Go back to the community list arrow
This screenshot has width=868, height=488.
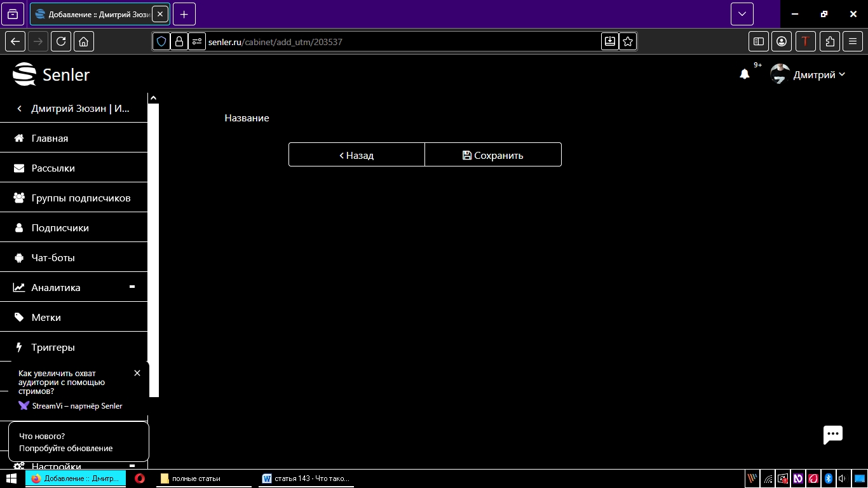(19, 109)
